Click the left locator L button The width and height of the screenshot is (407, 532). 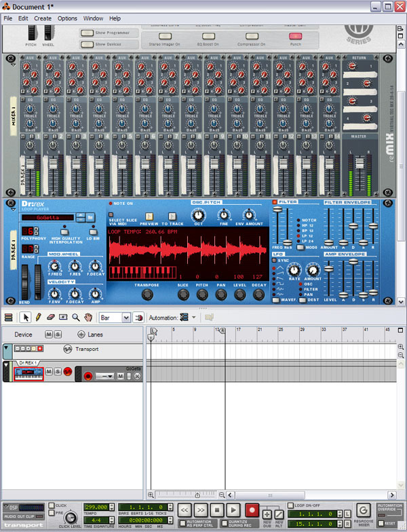347,514
